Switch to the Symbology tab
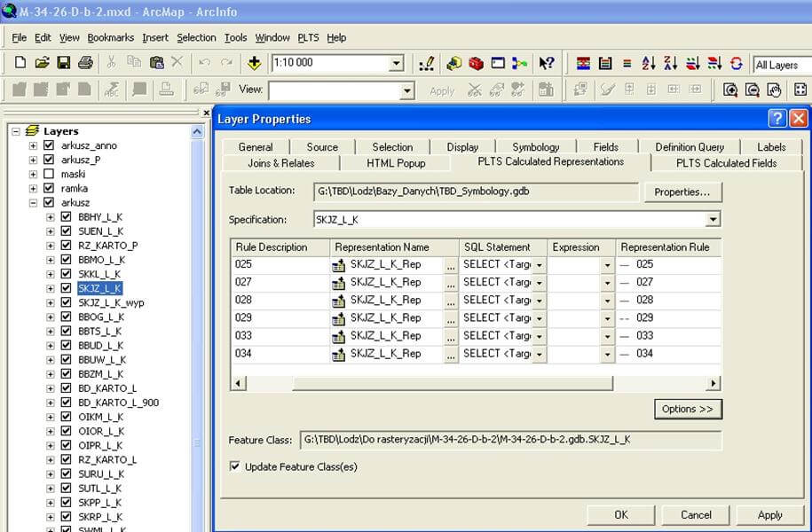 [535, 147]
